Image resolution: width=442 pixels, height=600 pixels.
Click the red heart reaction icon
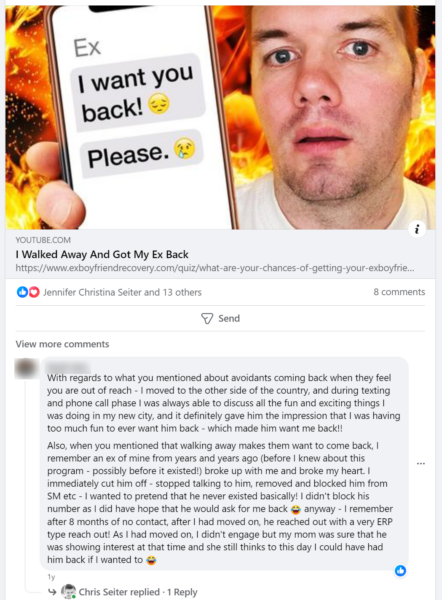click(34, 292)
